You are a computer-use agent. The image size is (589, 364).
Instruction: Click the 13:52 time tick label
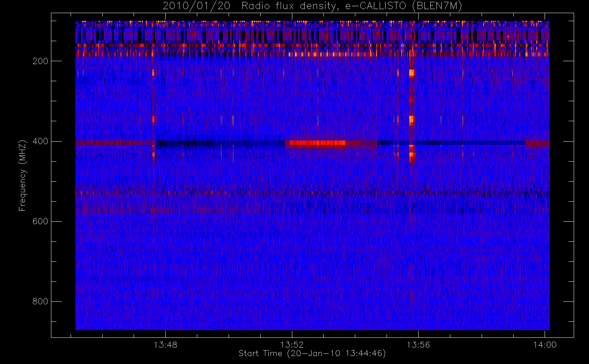[292, 345]
